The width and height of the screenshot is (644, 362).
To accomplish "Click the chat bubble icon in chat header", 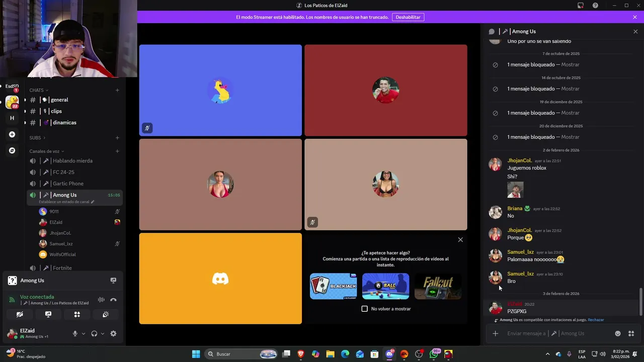I will point(492,31).
